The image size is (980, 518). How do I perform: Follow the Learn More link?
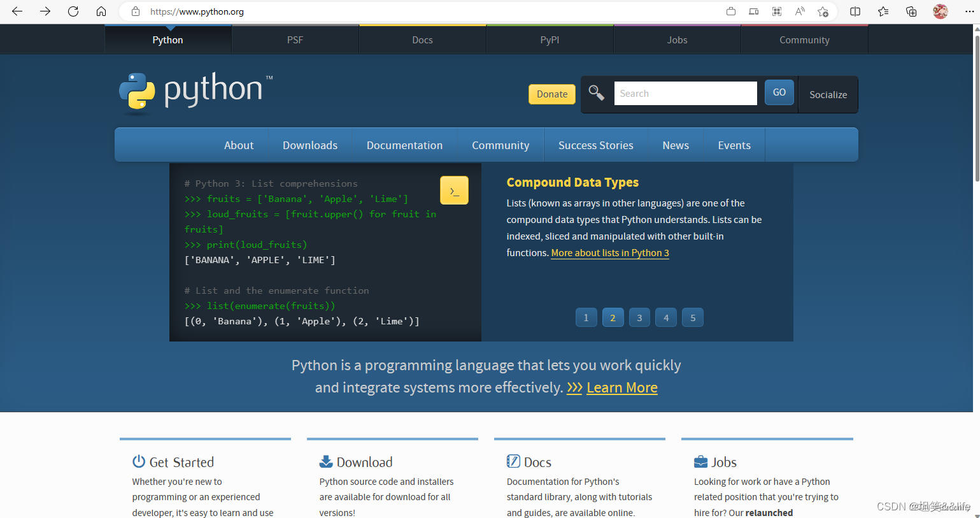622,387
